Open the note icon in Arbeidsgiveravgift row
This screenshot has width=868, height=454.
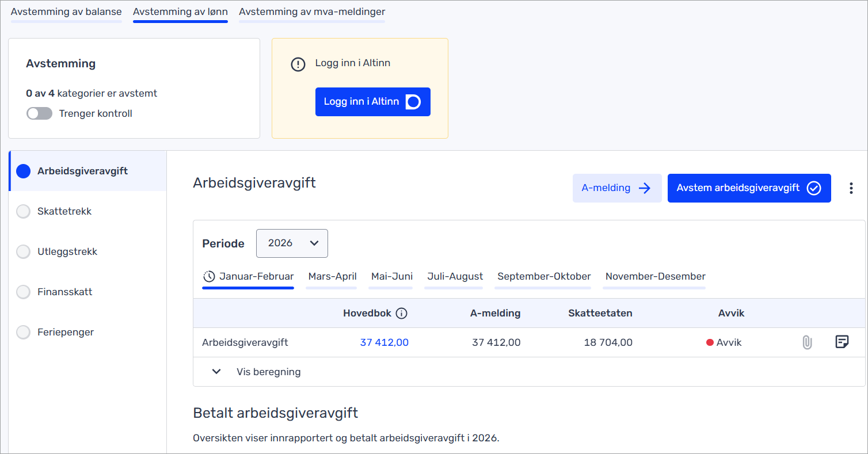coord(842,342)
